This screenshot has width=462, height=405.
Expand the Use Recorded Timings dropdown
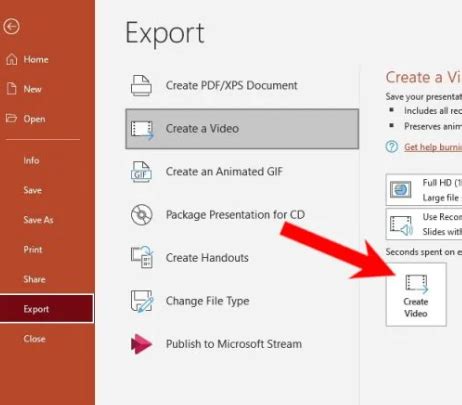tap(424, 224)
